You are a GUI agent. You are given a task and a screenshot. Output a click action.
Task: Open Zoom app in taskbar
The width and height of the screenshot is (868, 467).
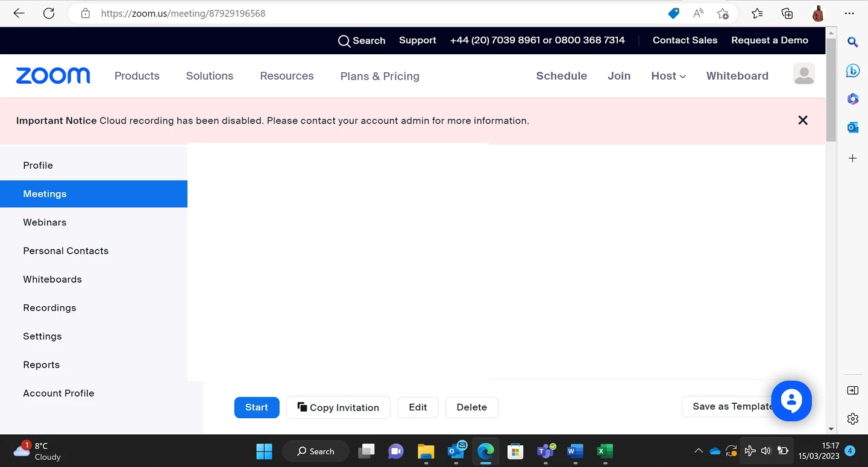tap(395, 451)
